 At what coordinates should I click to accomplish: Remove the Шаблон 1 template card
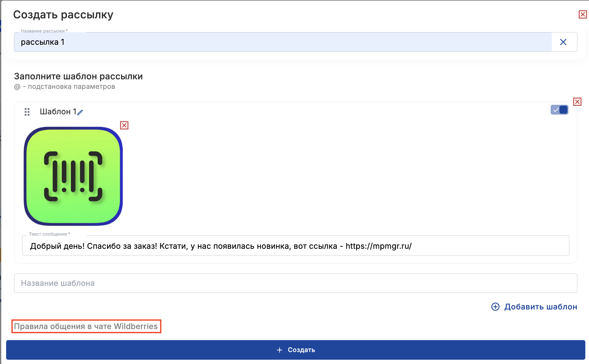(x=577, y=102)
